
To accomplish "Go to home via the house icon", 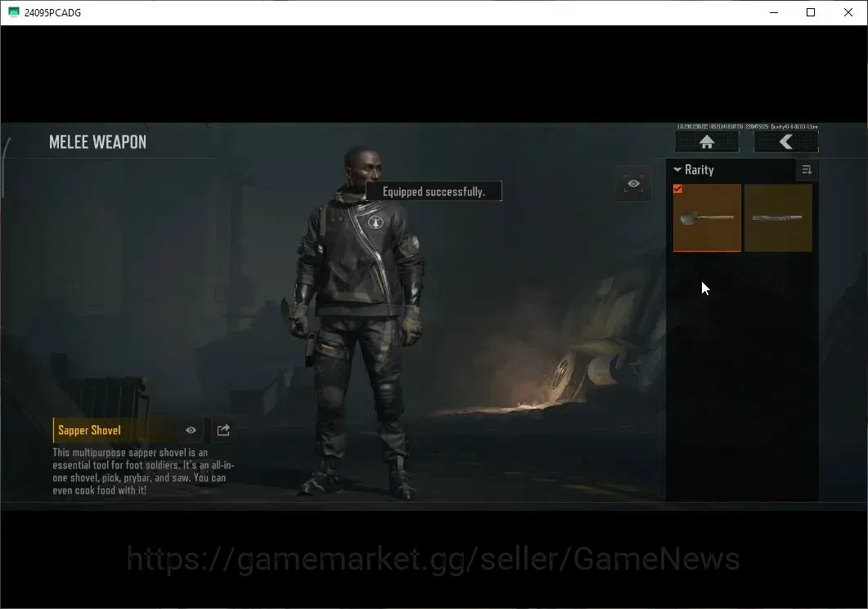I will point(707,142).
